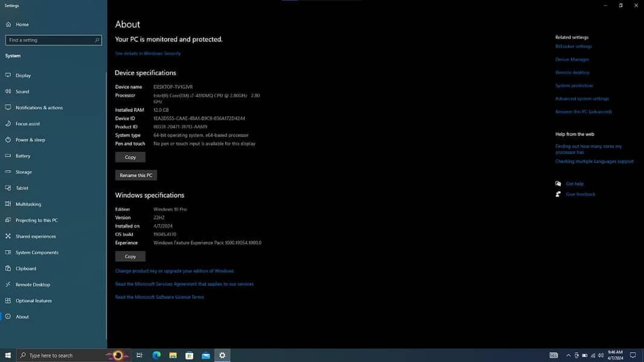
Task: Open Multitasking settings
Action: click(28, 204)
